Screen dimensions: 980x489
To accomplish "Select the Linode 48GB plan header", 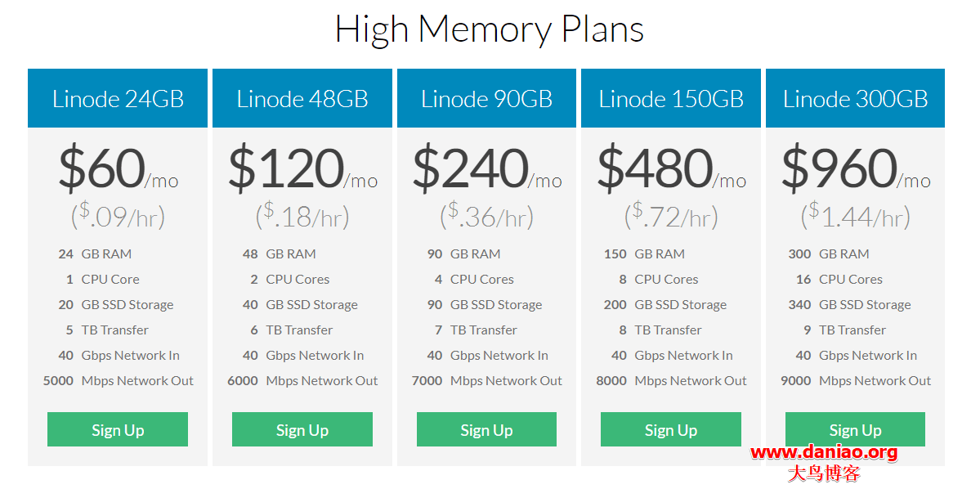I will pyautogui.click(x=302, y=99).
